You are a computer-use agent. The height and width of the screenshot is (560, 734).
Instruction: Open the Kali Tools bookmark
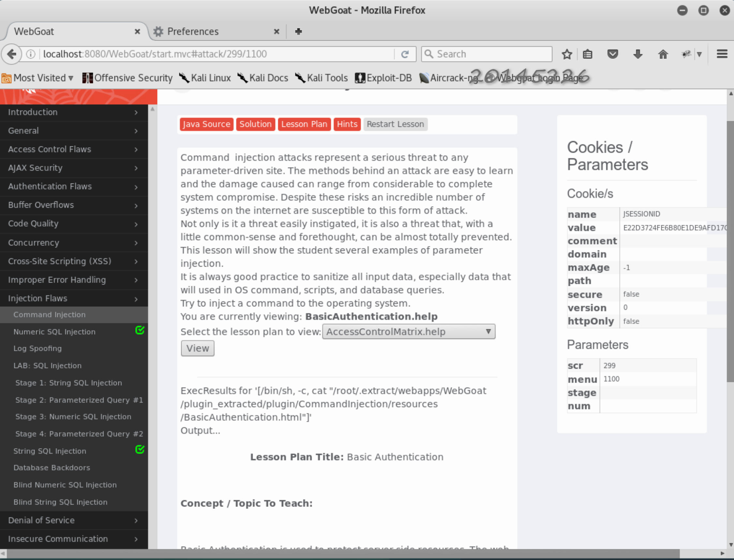coord(322,78)
